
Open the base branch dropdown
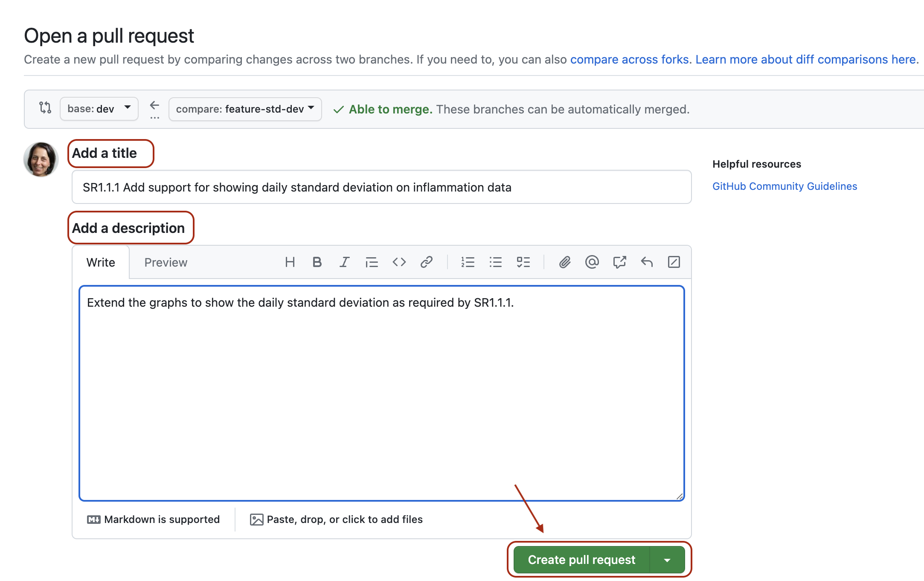99,109
